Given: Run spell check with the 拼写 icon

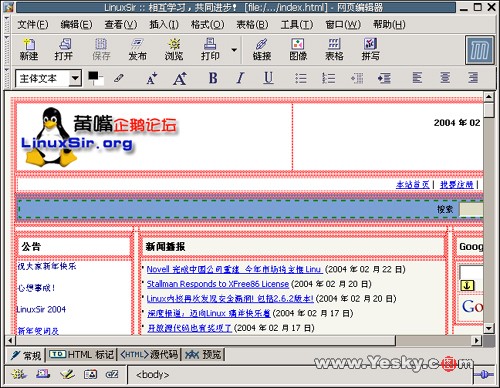Looking at the screenshot, I should tap(371, 49).
